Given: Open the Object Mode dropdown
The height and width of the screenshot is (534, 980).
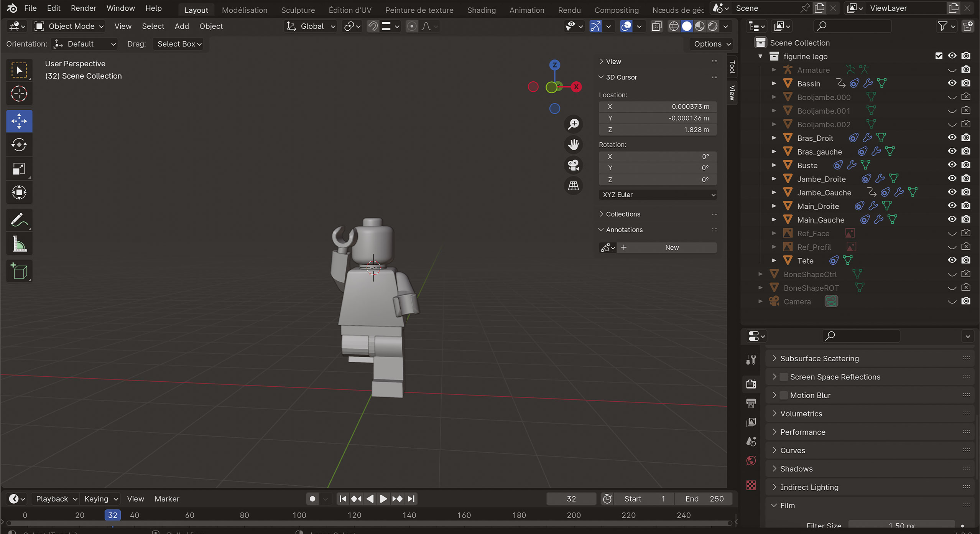Looking at the screenshot, I should click(x=69, y=26).
